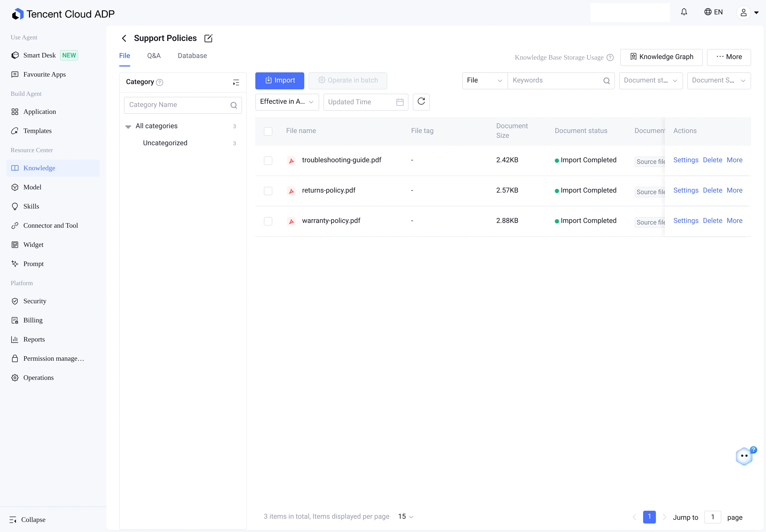Viewport: 766px width, 532px height.
Task: Click the Category help question mark icon
Action: point(160,82)
